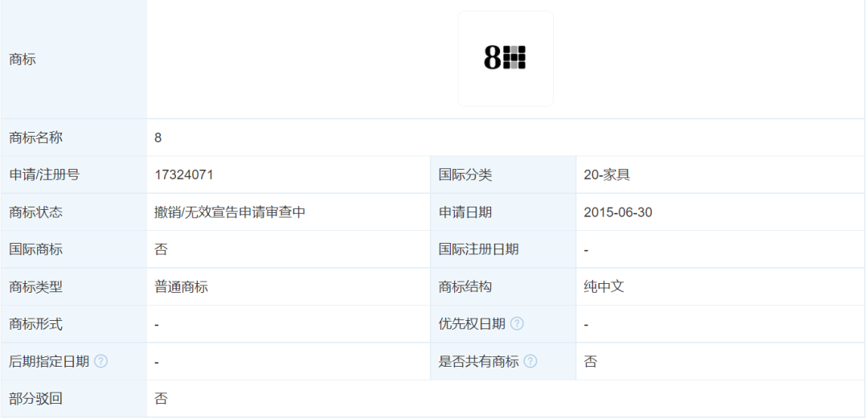Click the trademark name value 8
The height and width of the screenshot is (419, 868).
[158, 138]
